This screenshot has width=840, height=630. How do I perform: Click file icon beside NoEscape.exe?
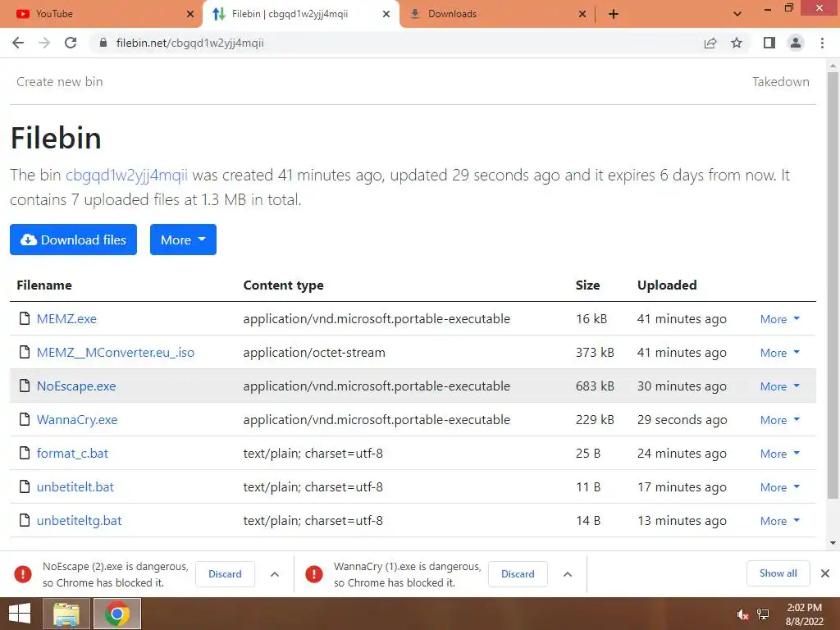(x=24, y=386)
